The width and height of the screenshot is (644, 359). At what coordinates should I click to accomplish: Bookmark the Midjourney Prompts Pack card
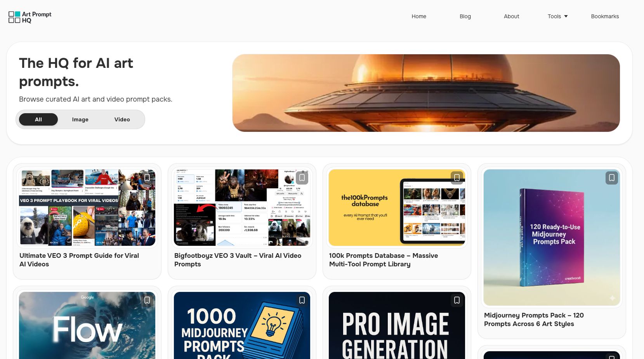[612, 178]
